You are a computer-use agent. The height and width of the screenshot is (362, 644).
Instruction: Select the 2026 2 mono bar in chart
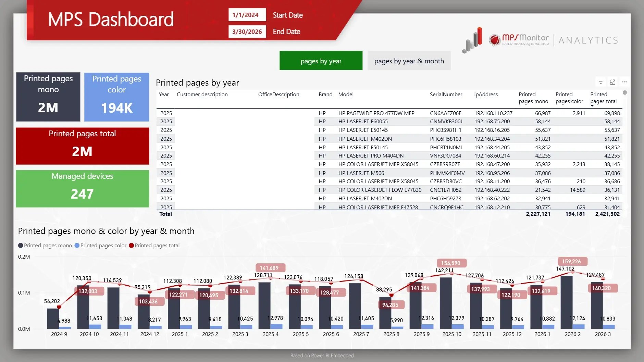click(x=566, y=301)
